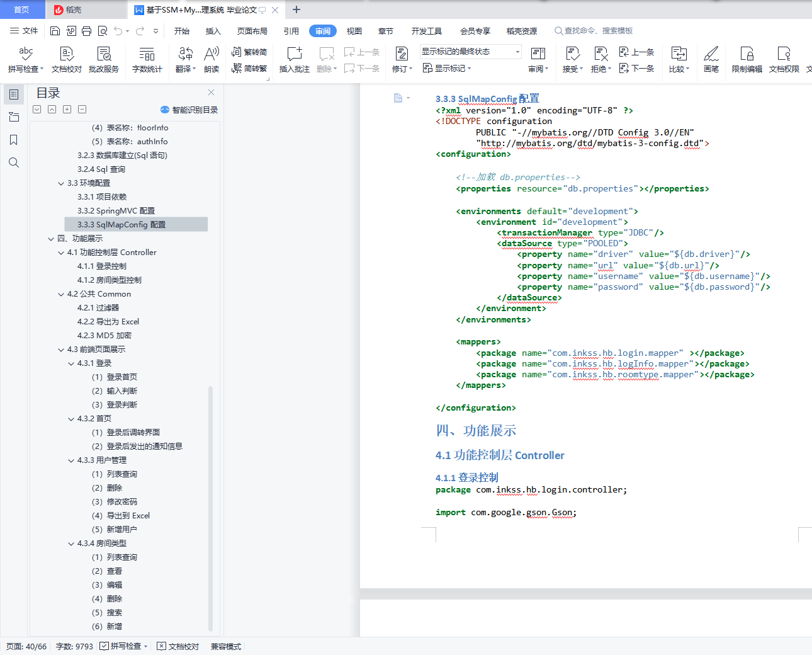Toggle 文档校对 in the status bar

coord(178,646)
